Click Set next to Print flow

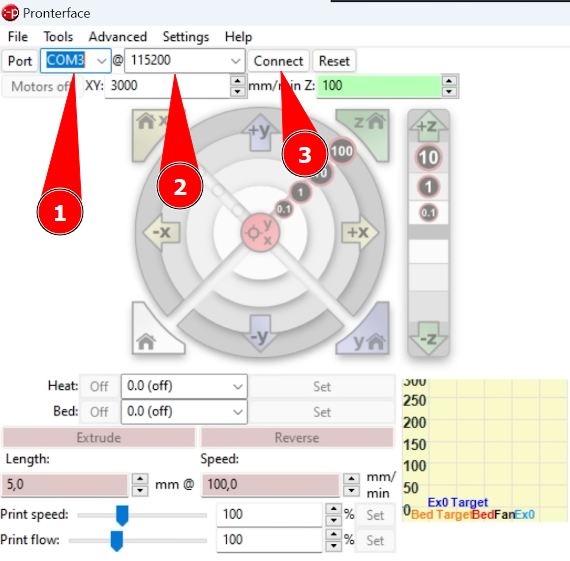pyautogui.click(x=375, y=540)
